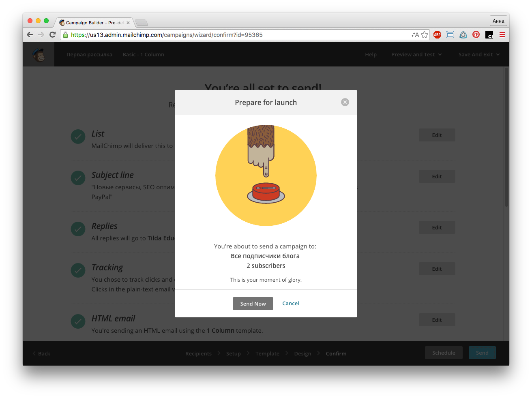This screenshot has height=398, width=532.
Task: Reload the page
Action: (x=52, y=35)
